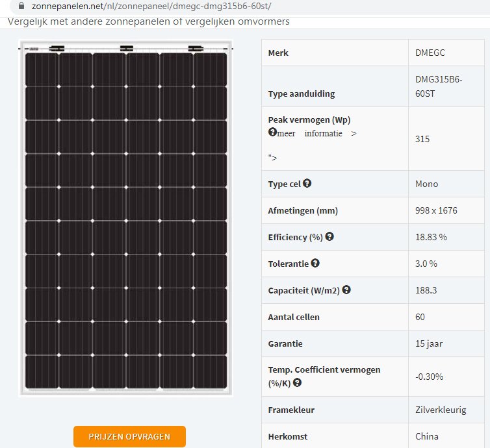Viewport: 490px width, 448px height.
Task: Show help for Efficiency (%)
Action: coord(329,237)
